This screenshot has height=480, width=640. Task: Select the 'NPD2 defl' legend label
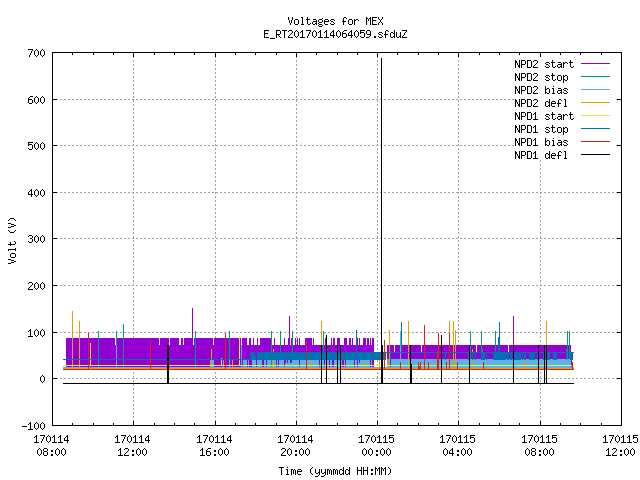[541, 103]
